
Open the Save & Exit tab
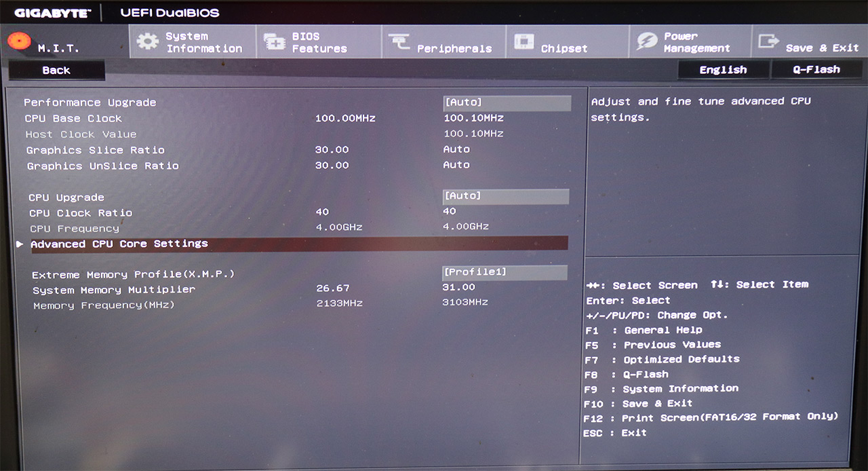tap(809, 42)
